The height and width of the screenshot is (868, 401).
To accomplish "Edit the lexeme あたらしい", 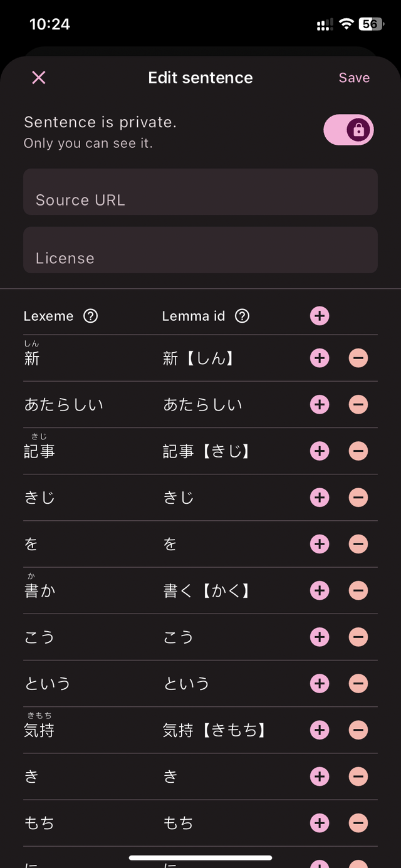I will pyautogui.click(x=64, y=405).
